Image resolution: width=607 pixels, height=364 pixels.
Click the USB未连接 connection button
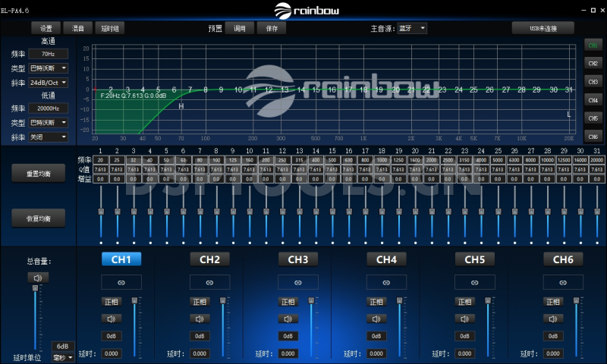click(543, 28)
